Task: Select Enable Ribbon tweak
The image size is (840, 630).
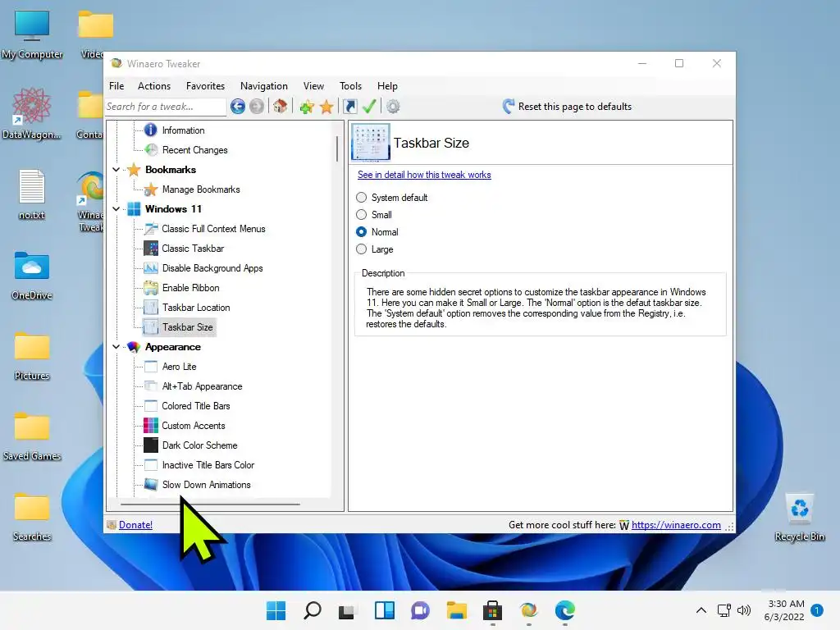Action: (x=190, y=288)
